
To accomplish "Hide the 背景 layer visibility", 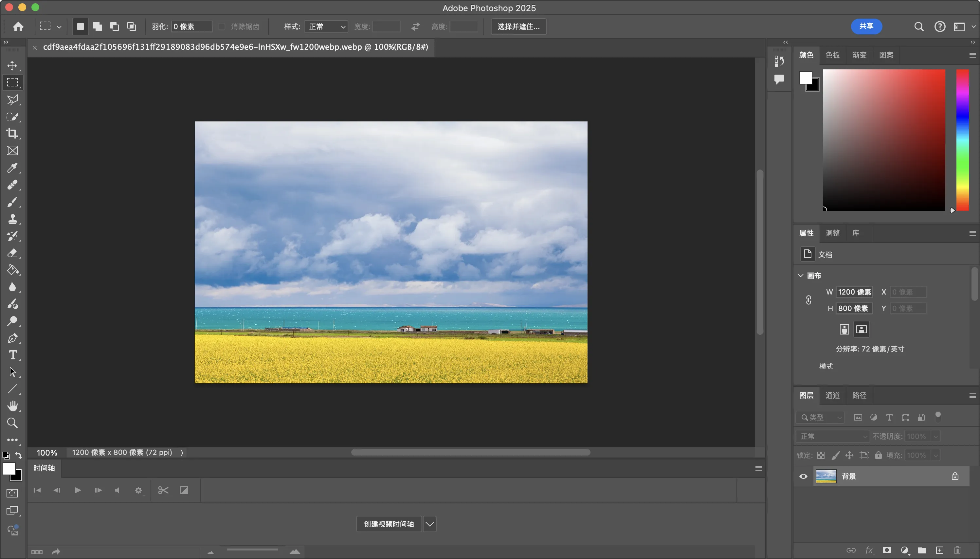I will pos(803,477).
